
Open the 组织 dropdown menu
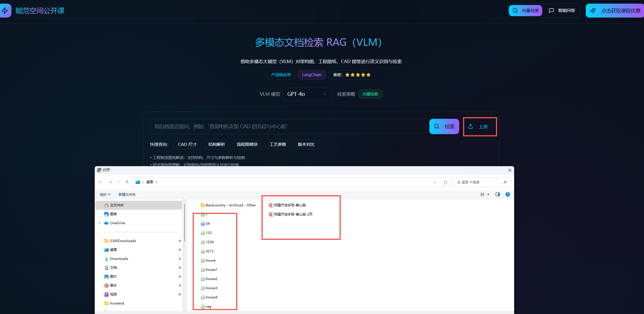[105, 194]
